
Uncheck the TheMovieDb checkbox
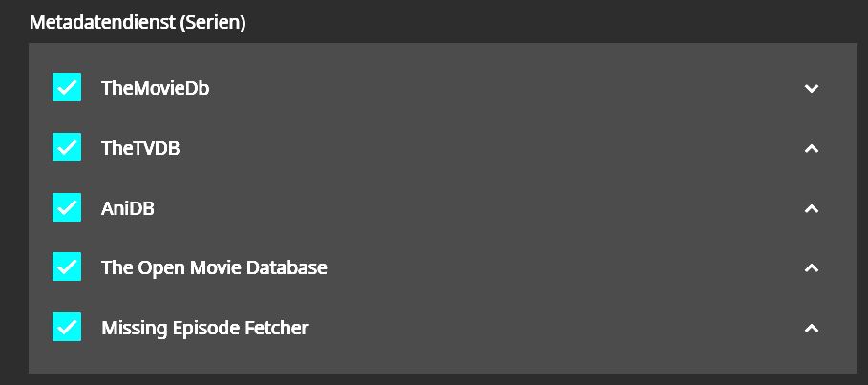67,88
